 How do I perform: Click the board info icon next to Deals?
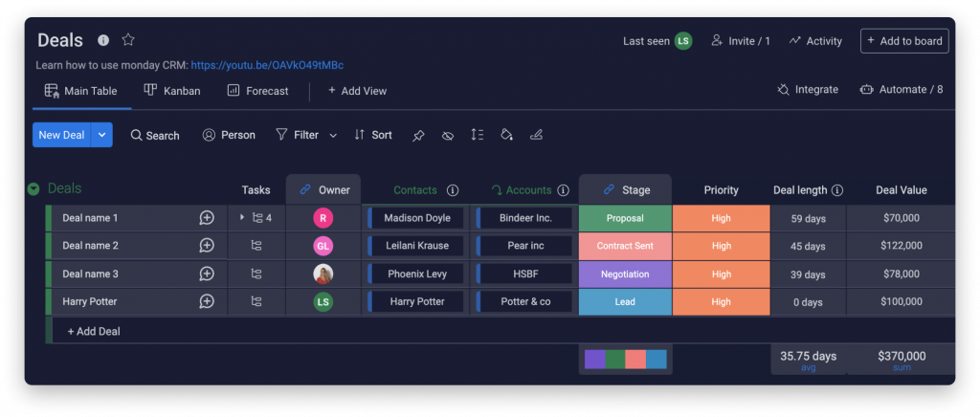tap(103, 40)
